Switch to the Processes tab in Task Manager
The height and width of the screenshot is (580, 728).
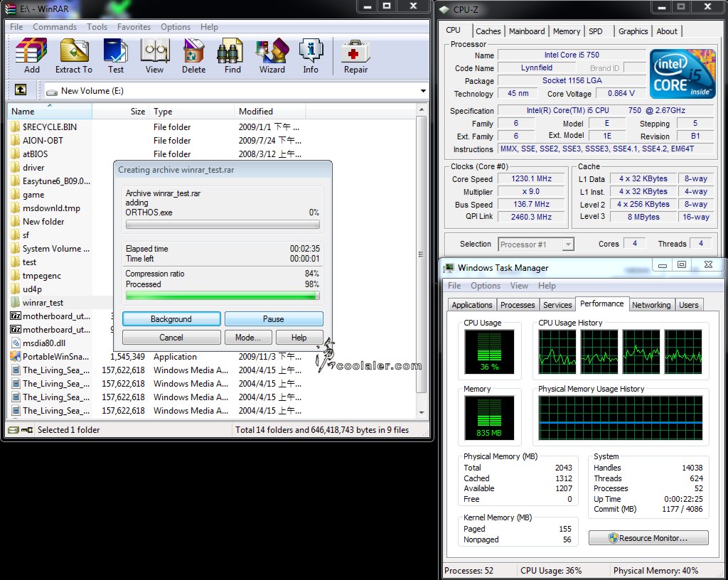point(518,305)
